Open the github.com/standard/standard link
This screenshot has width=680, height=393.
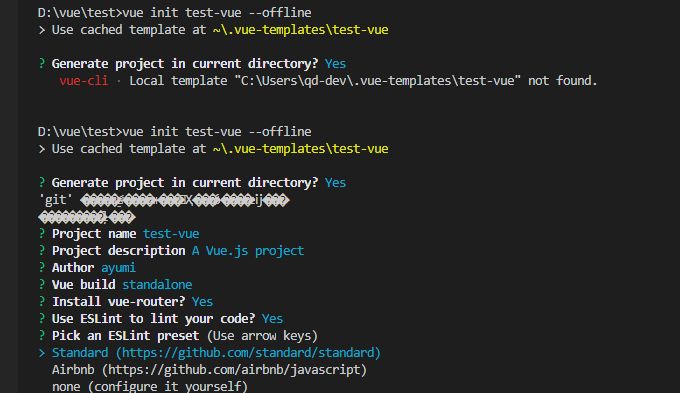[x=248, y=353]
